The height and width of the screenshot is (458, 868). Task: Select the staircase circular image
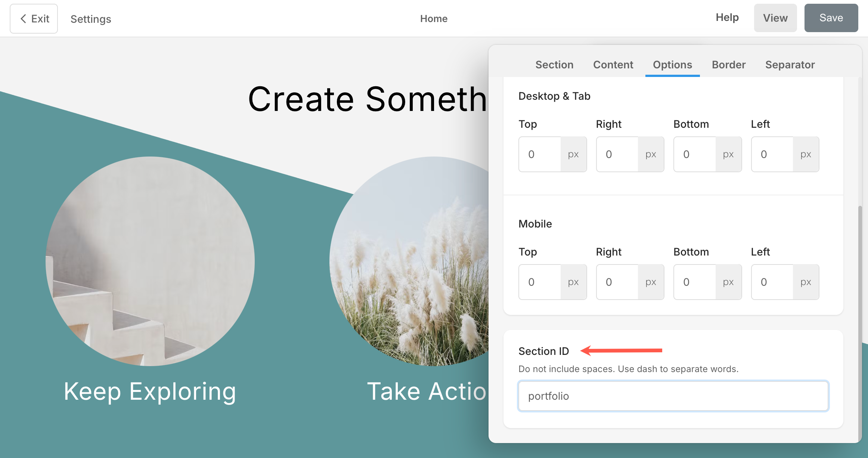pyautogui.click(x=150, y=261)
